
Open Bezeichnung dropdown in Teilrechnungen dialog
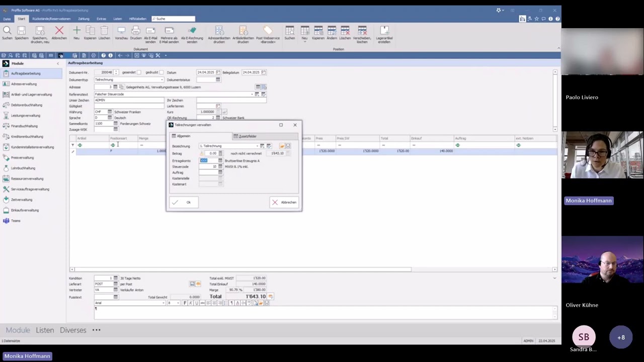pyautogui.click(x=257, y=146)
